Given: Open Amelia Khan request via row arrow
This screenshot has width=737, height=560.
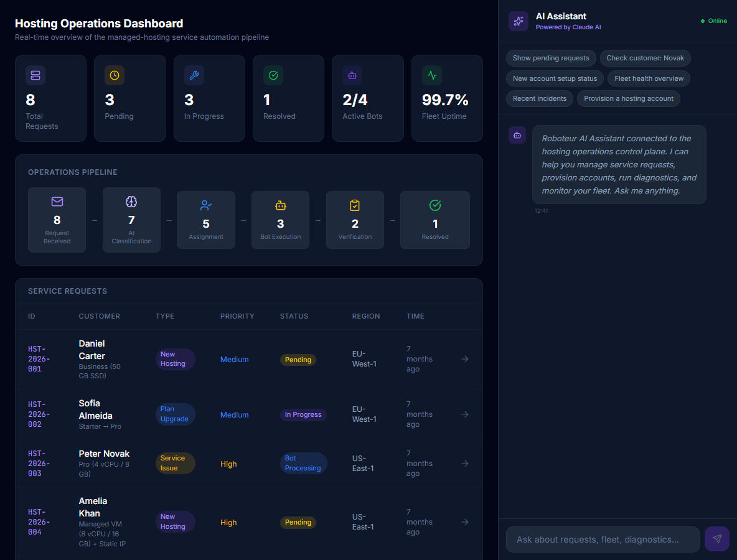Looking at the screenshot, I should click(465, 522).
